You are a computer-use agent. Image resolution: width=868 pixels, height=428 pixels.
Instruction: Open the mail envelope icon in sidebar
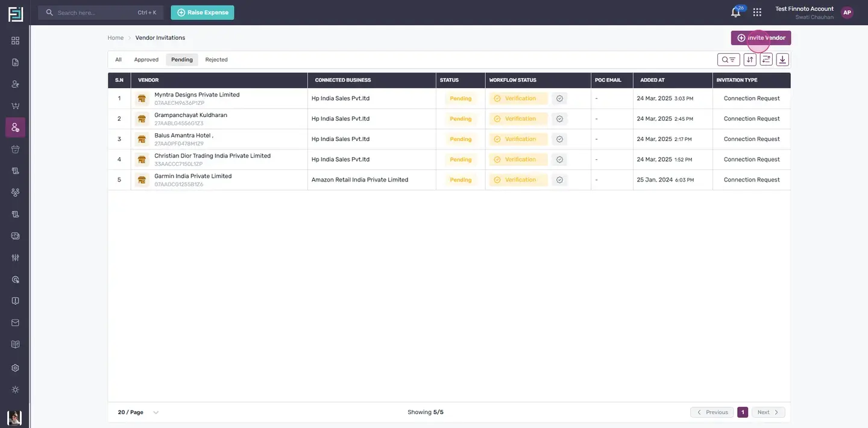tap(15, 323)
